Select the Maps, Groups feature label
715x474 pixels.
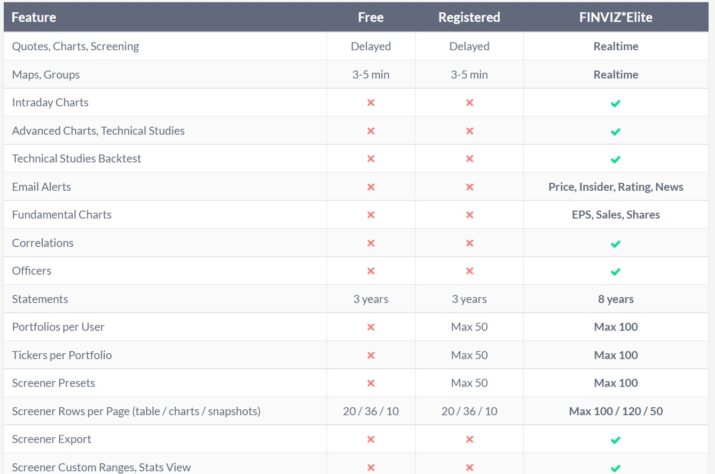(x=46, y=75)
